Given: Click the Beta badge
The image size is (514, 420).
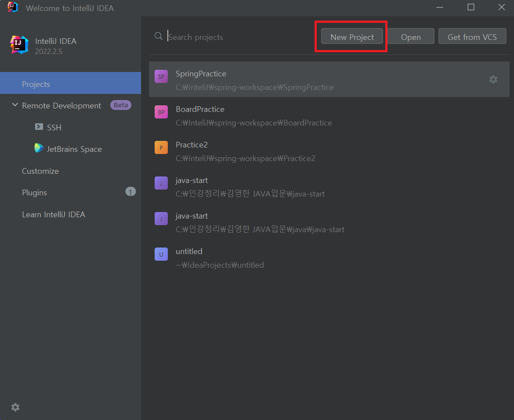Looking at the screenshot, I should pyautogui.click(x=121, y=105).
